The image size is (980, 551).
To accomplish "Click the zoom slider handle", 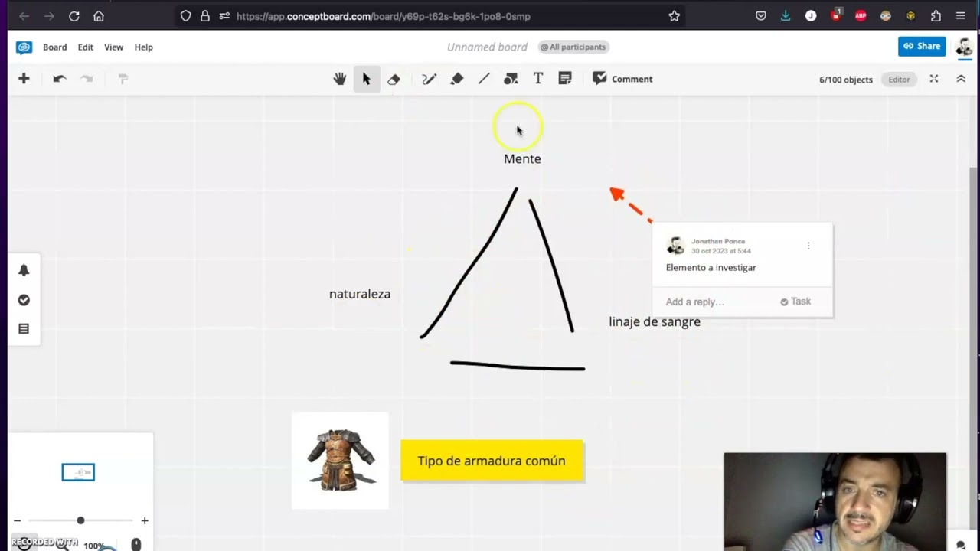I will coord(80,520).
